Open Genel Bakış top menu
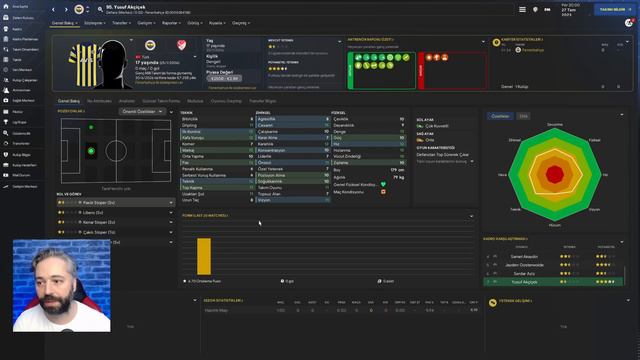Screen dimensions: 640x360 click(64, 23)
